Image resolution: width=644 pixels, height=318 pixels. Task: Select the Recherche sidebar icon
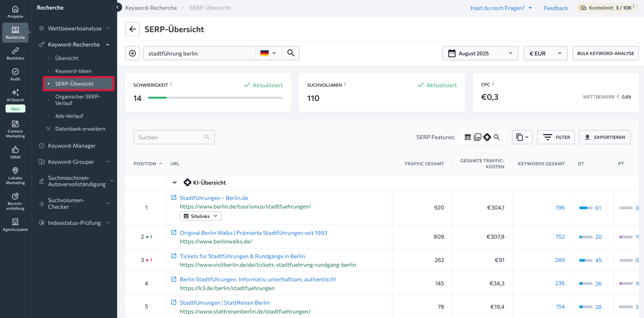tap(15, 33)
